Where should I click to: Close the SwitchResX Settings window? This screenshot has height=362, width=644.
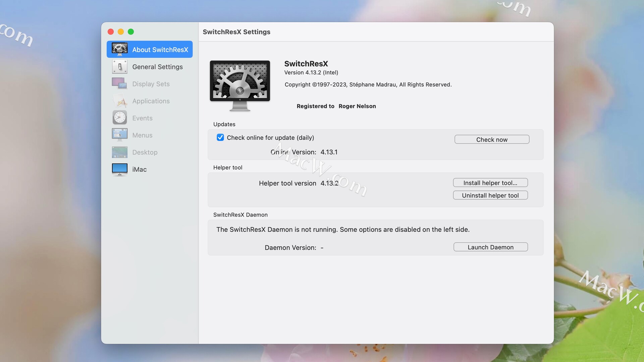(111, 32)
